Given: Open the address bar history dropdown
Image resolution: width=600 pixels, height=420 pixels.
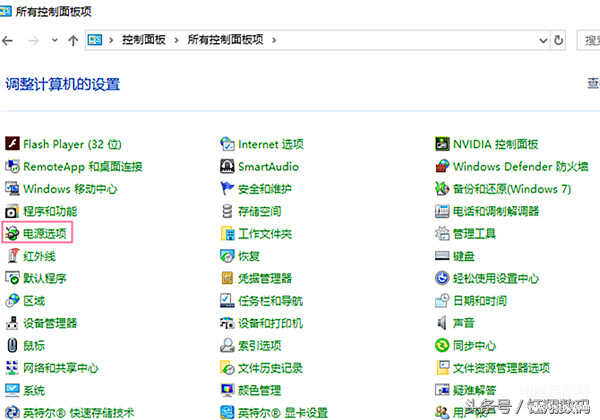Looking at the screenshot, I should (543, 40).
